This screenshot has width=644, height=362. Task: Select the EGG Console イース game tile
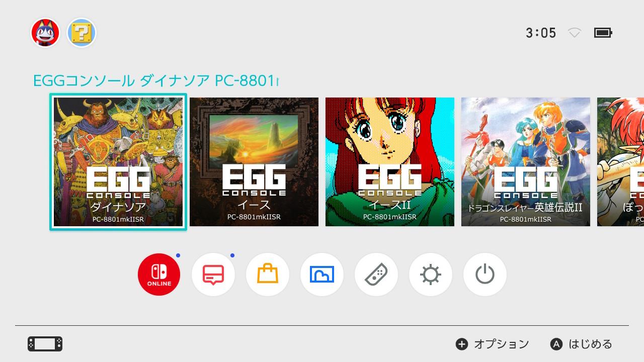click(x=254, y=162)
